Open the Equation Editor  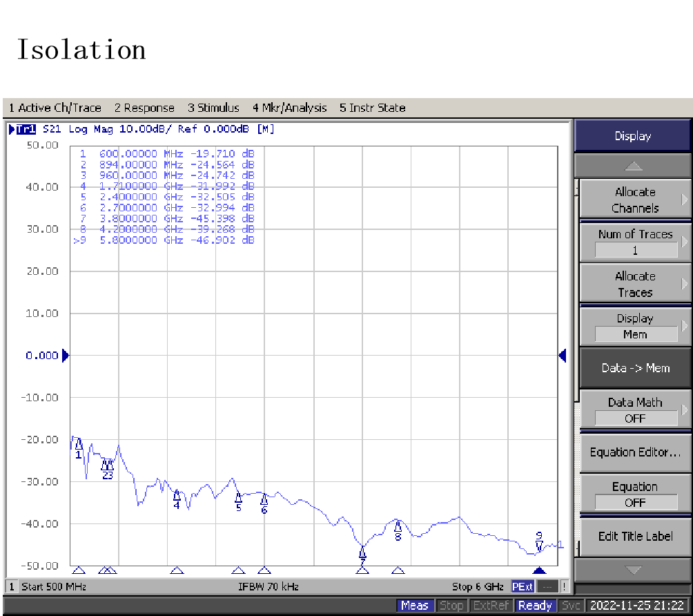635,452
